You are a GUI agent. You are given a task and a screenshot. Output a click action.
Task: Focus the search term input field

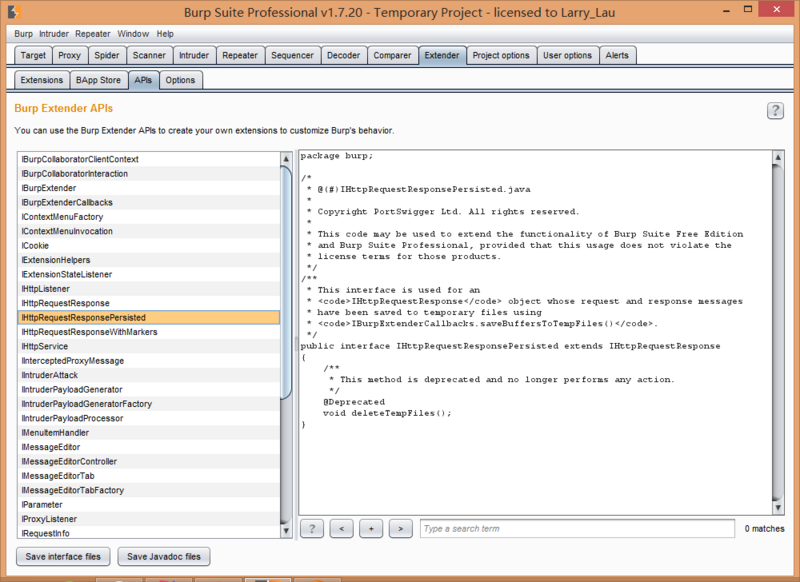[577, 528]
